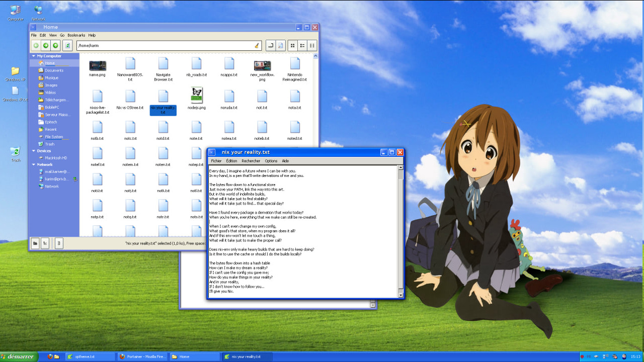Collapse the My Computer sidebar section
Image resolution: width=644 pixels, height=362 pixels.
[x=33, y=56]
